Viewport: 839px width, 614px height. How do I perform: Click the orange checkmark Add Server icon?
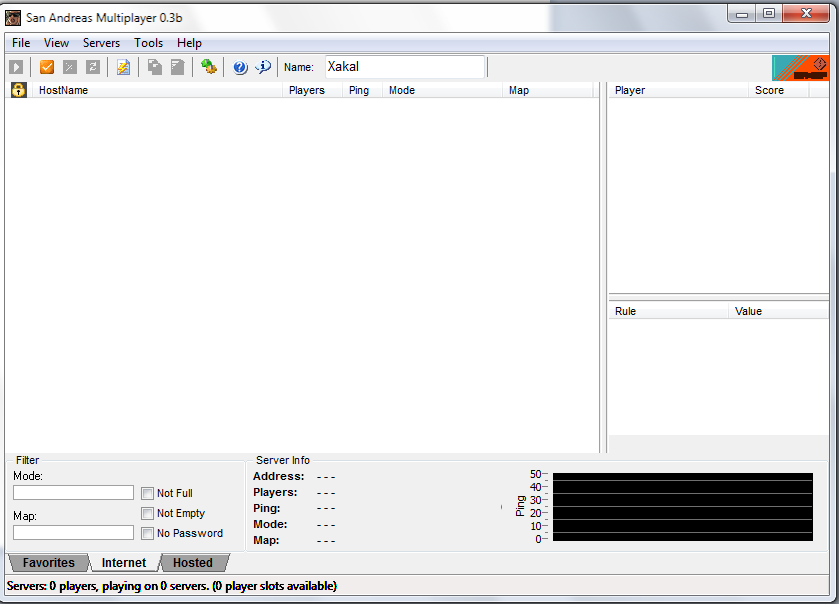46,67
